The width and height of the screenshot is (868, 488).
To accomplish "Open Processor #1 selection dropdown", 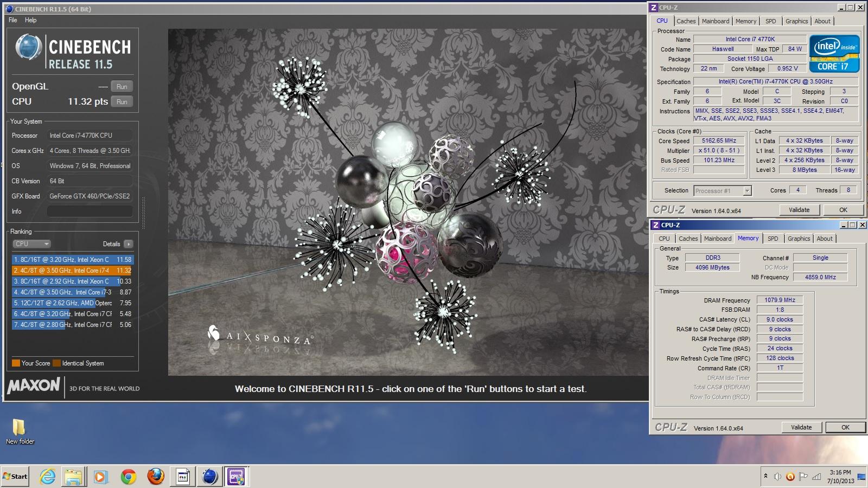I will pos(722,190).
